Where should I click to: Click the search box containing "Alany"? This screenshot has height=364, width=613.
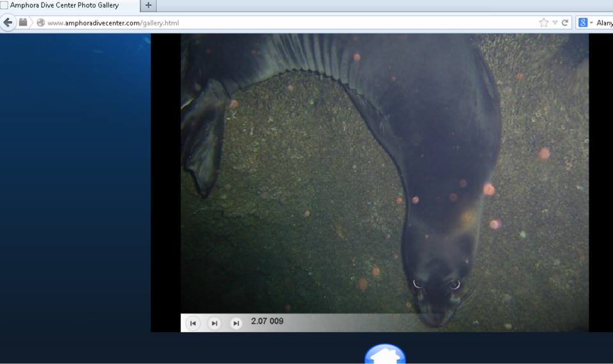click(x=604, y=23)
